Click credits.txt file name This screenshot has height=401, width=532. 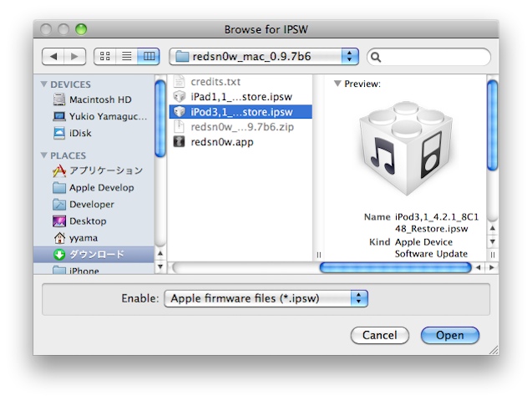pos(215,82)
